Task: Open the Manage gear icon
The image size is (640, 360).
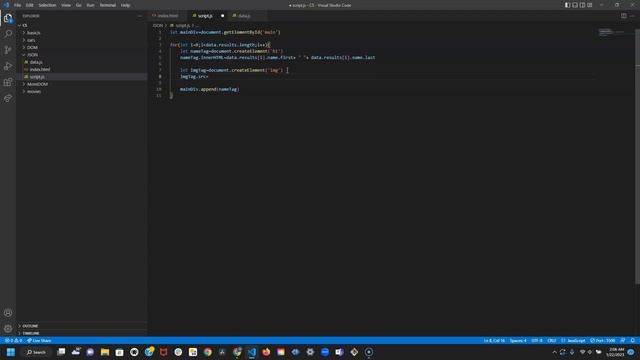Action: pyautogui.click(x=8, y=329)
